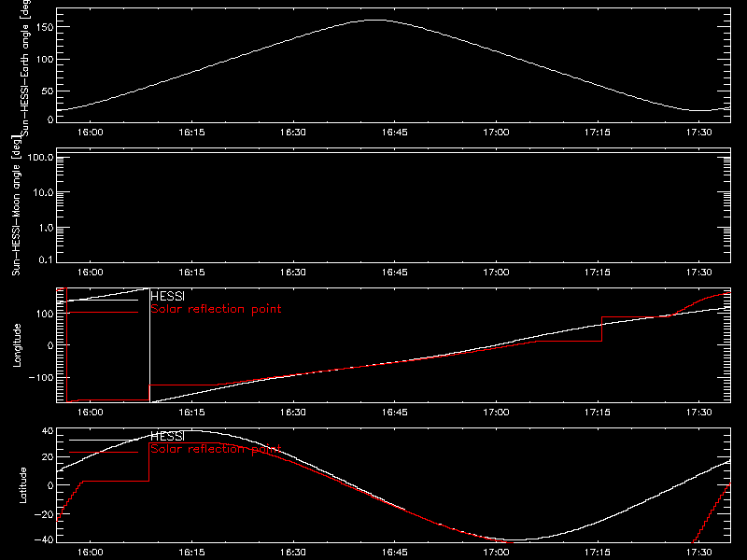The image size is (747, 560).
Task: Click HESSI legend entry in Longitude plot
Action: pos(167,296)
